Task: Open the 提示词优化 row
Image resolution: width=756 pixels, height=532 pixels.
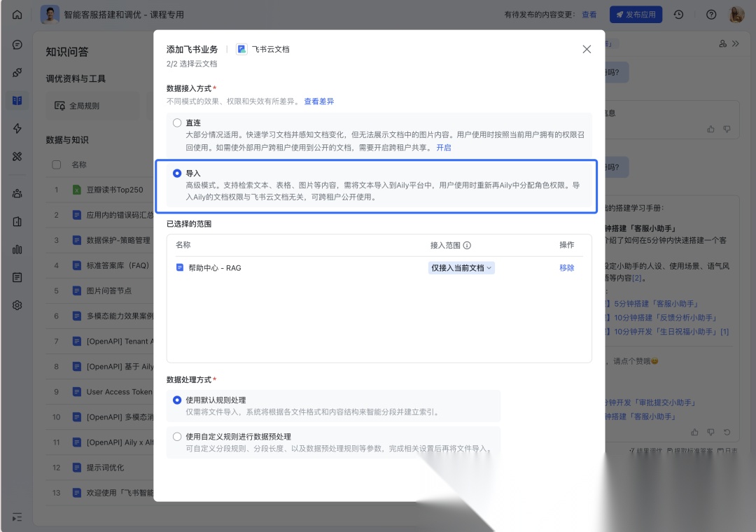Action: pyautogui.click(x=100, y=468)
